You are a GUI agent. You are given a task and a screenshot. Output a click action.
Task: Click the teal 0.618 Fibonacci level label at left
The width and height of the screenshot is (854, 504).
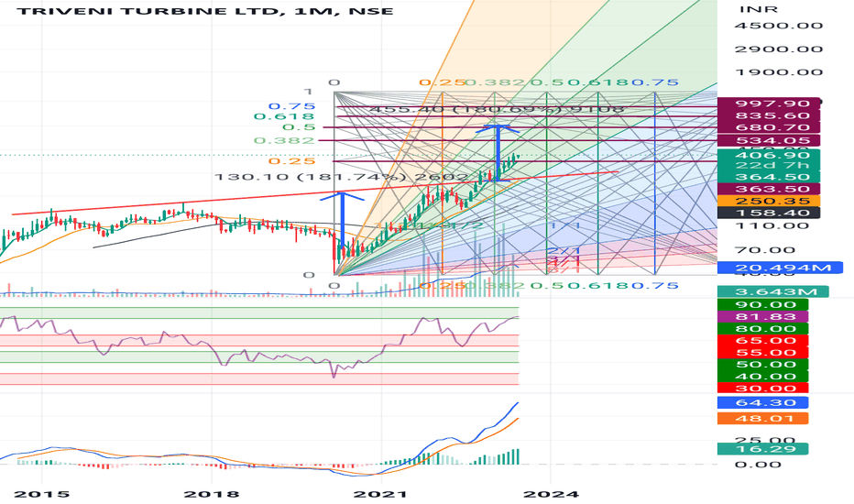point(284,116)
